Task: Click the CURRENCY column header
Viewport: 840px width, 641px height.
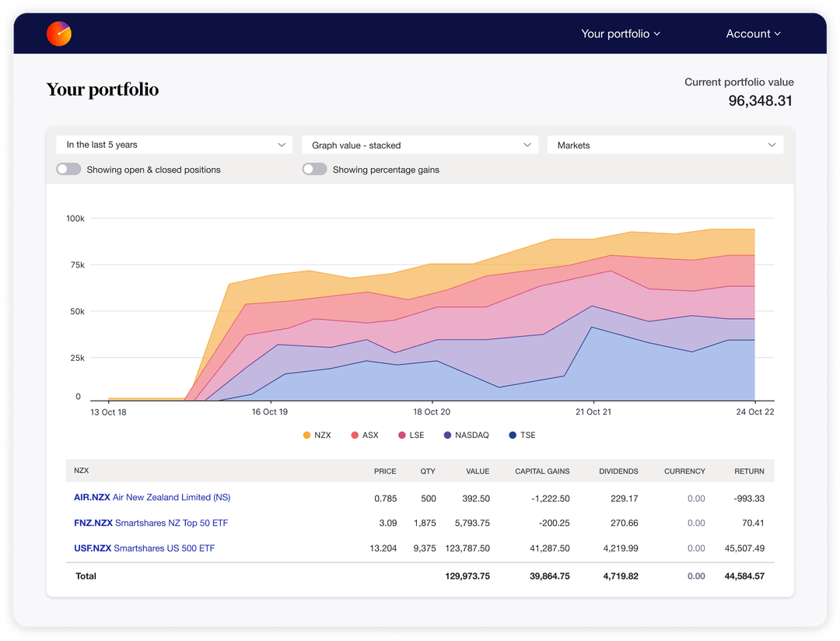Action: (x=684, y=471)
